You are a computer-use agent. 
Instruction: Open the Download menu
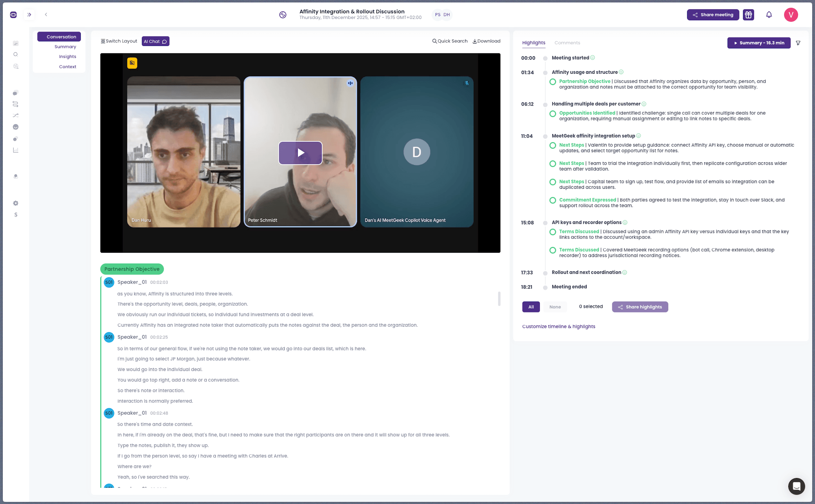coord(487,41)
